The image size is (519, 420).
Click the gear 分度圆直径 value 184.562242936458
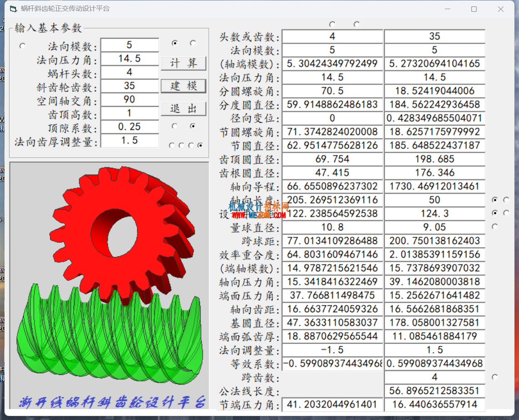pyautogui.click(x=434, y=105)
